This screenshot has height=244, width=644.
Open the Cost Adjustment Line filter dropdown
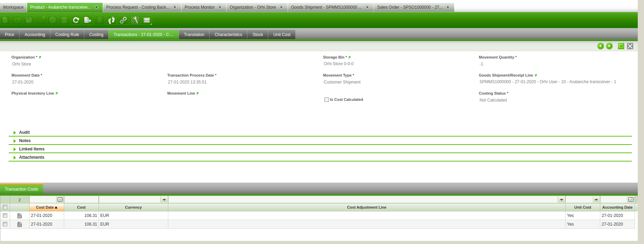561,200
